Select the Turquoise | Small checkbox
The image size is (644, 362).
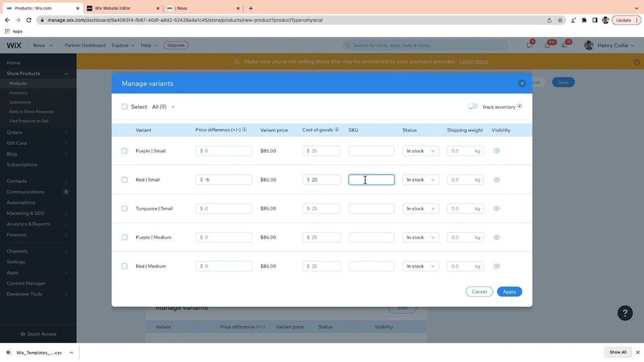[124, 208]
